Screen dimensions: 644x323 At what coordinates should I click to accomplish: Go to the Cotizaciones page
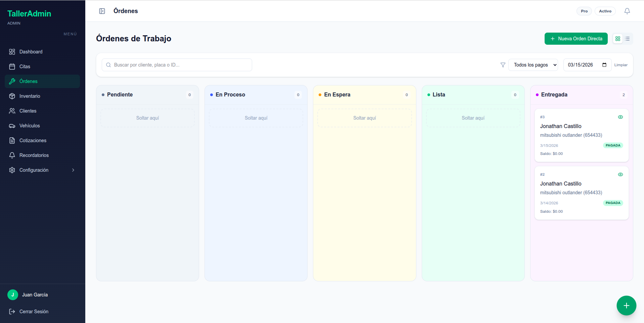42,140
